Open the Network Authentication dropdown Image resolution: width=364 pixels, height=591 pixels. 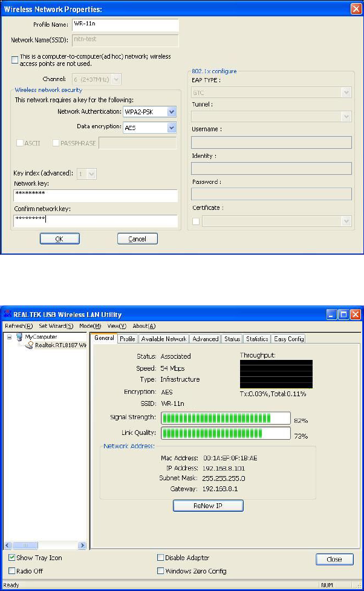[172, 111]
